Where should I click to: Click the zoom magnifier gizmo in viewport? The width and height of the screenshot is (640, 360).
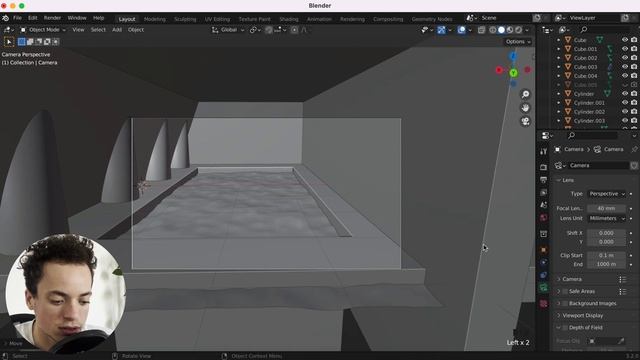[525, 94]
